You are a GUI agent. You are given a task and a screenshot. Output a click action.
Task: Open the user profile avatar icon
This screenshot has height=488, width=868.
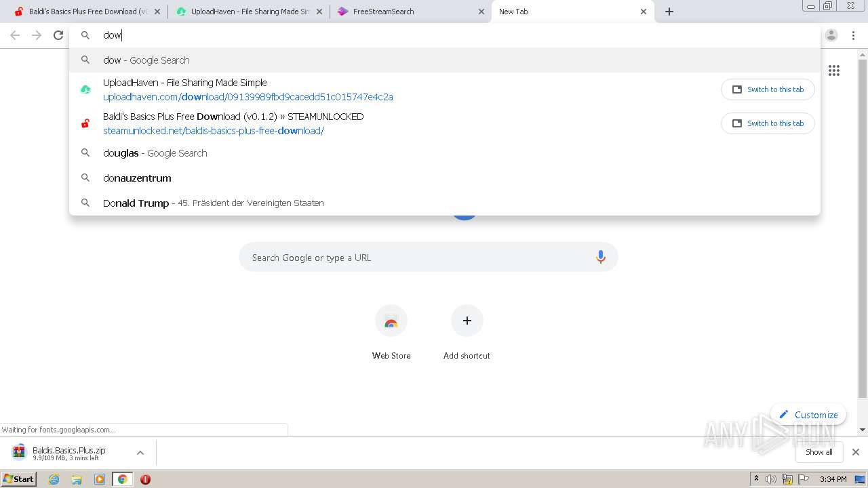(x=831, y=35)
